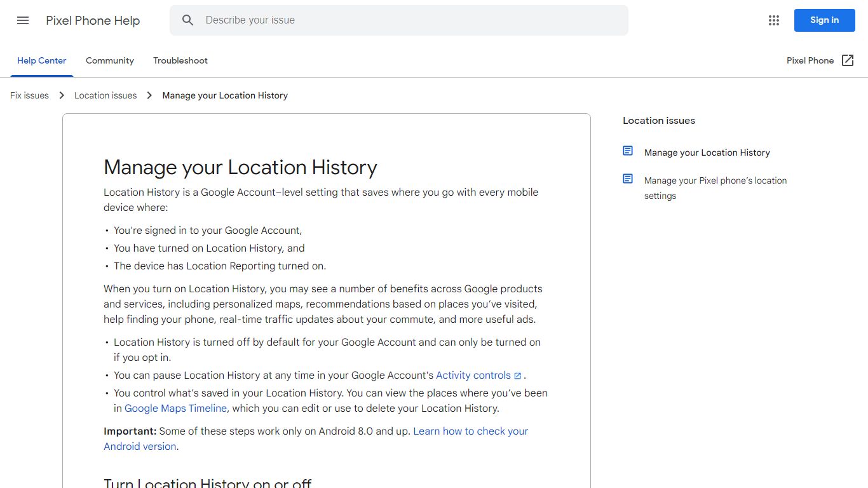This screenshot has height=488, width=868.
Task: Click Manage your Location History breadcrumb text
Action: [x=225, y=95]
